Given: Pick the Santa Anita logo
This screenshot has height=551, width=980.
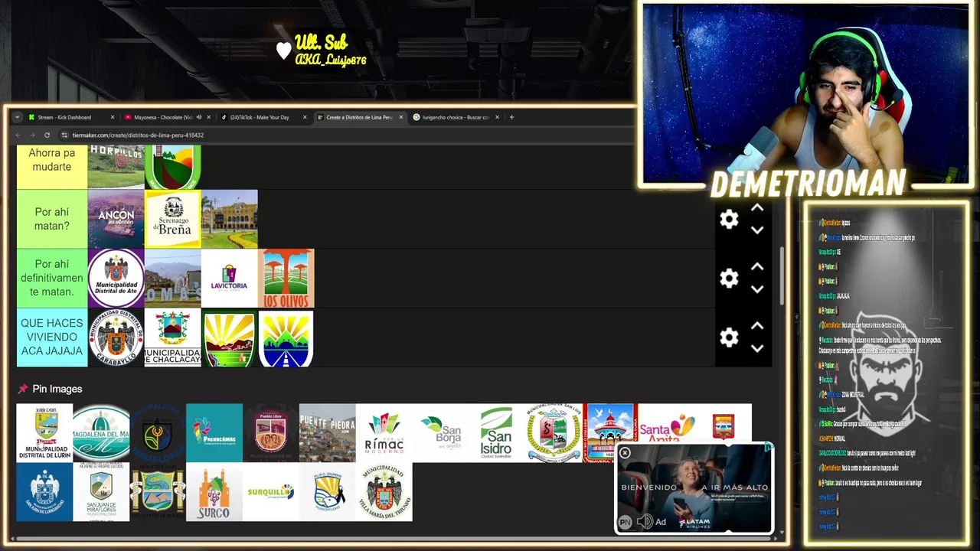Looking at the screenshot, I should coord(666,425).
